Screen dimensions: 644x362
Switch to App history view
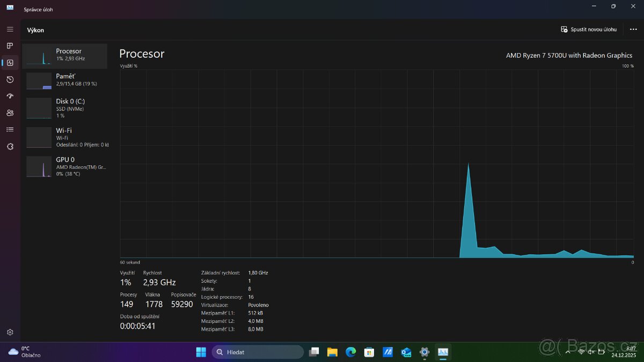10,79
